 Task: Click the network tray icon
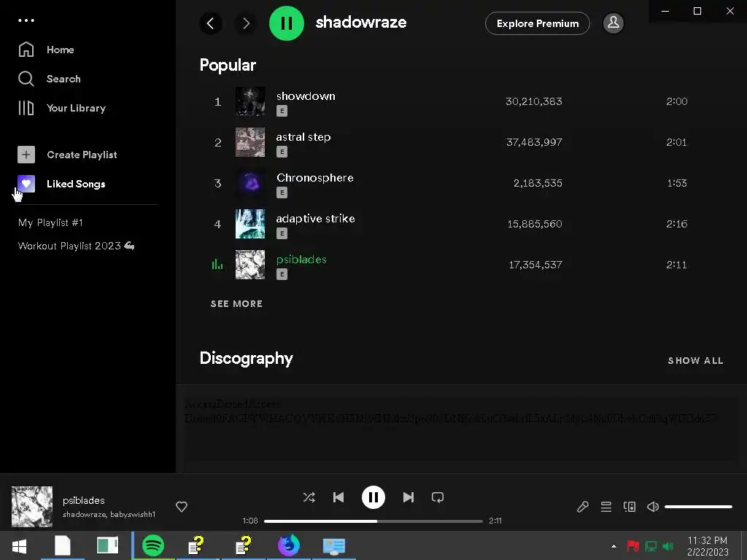(x=651, y=546)
